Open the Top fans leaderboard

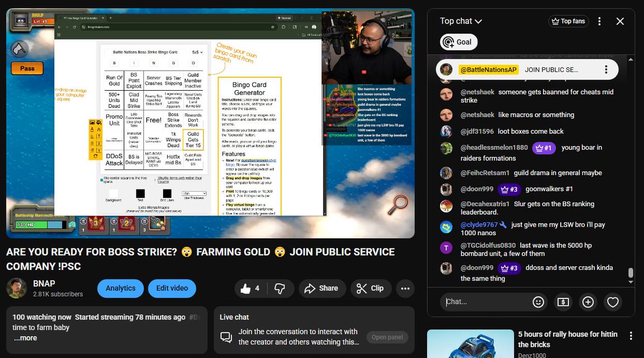point(568,21)
